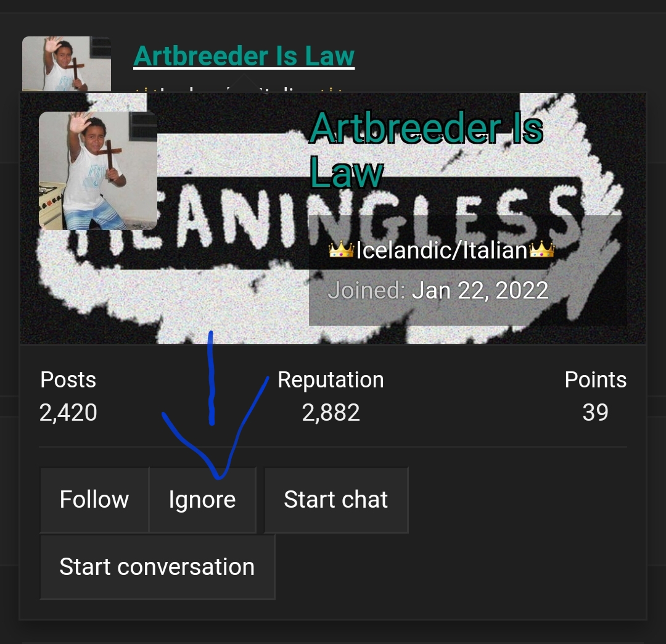
Task: Click the right crown emoji after Icelandic/Italian
Action: [541, 250]
